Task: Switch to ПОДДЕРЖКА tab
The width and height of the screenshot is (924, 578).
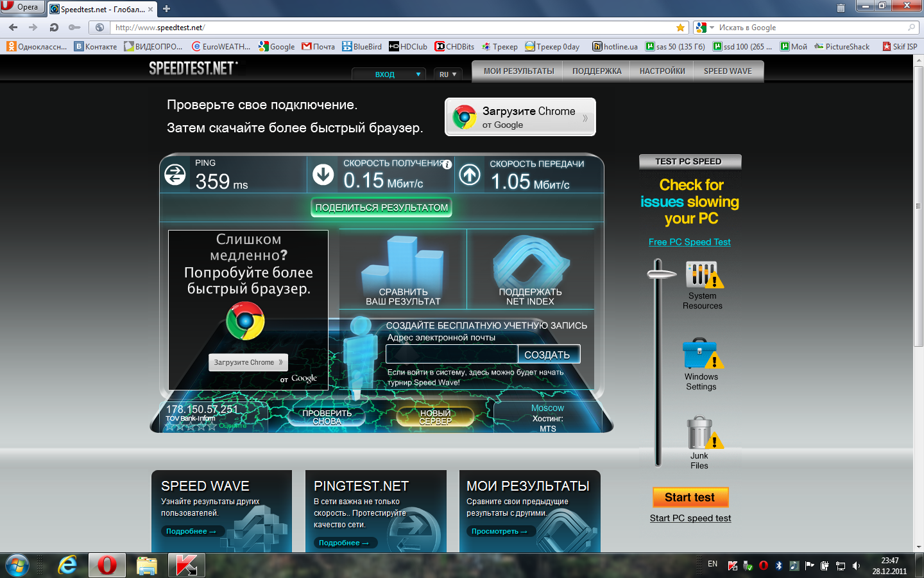Action: tap(597, 71)
